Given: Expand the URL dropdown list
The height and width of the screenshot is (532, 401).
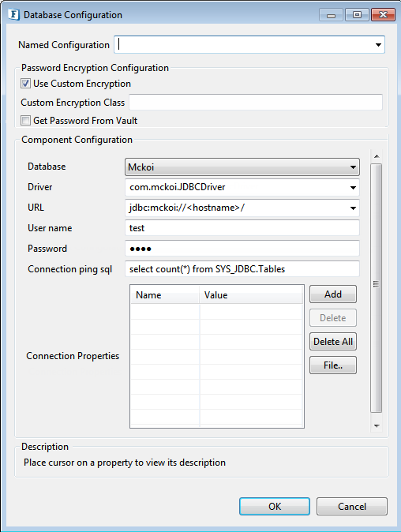Looking at the screenshot, I should [353, 208].
